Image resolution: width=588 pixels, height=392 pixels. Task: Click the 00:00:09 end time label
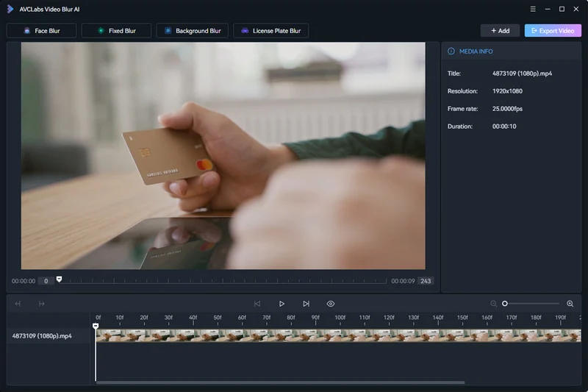(403, 281)
